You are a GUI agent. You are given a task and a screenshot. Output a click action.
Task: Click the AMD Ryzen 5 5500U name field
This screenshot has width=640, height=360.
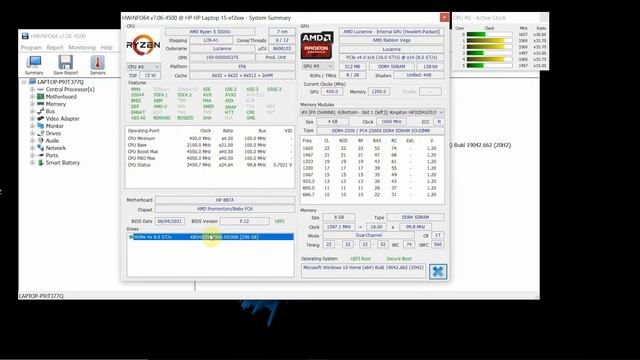[210, 31]
